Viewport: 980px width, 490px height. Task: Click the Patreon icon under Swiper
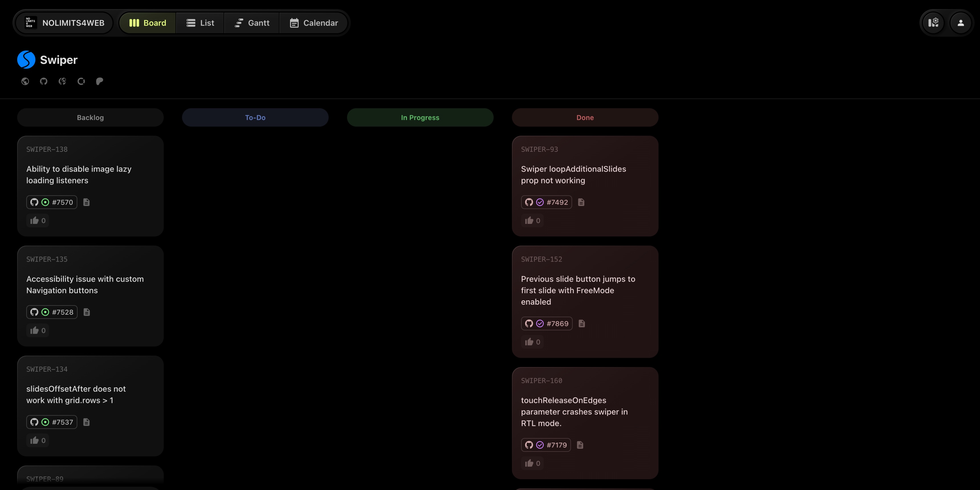pos(100,81)
